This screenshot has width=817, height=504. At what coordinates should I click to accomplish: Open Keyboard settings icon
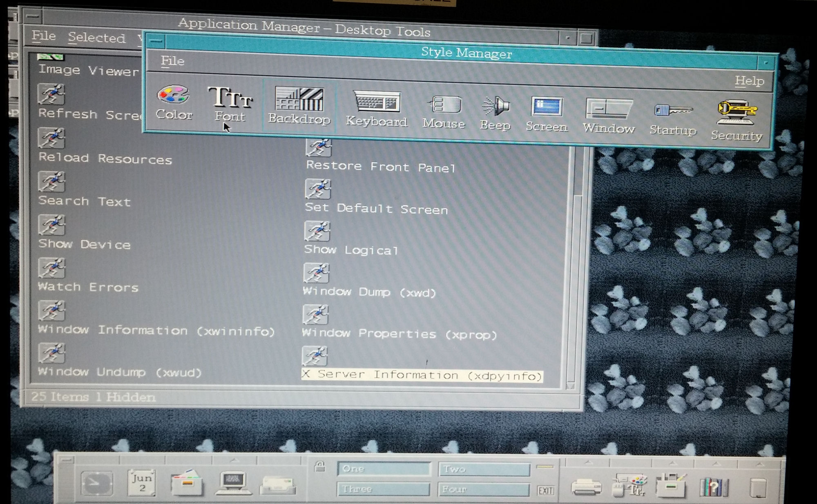click(x=376, y=102)
